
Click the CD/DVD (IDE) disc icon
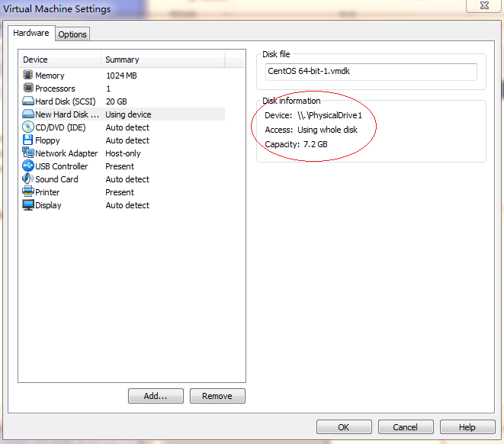point(28,127)
